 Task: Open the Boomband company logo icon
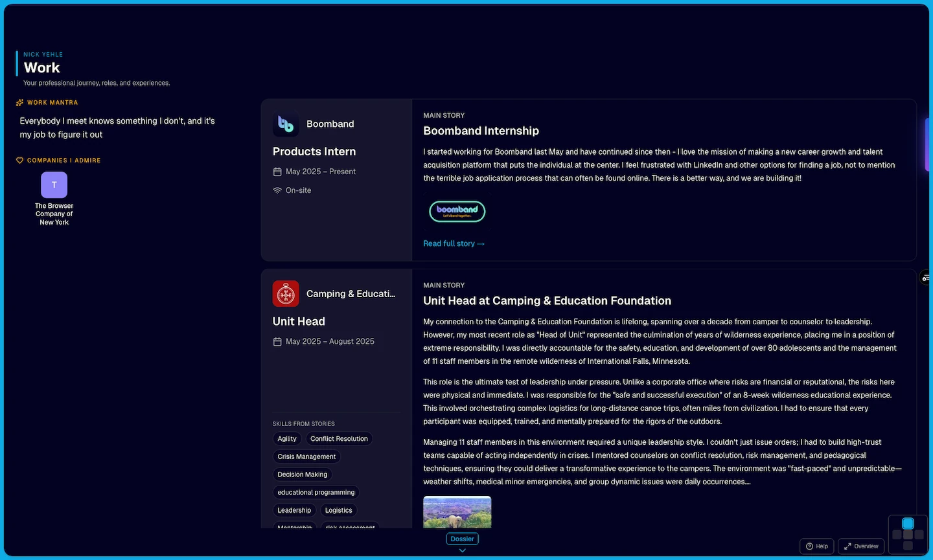pos(286,124)
